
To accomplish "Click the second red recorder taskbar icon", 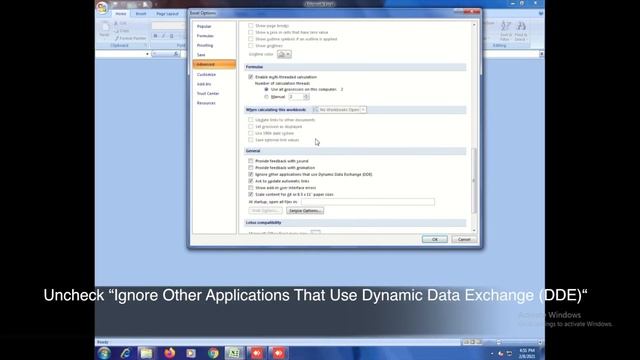I will coord(278,353).
